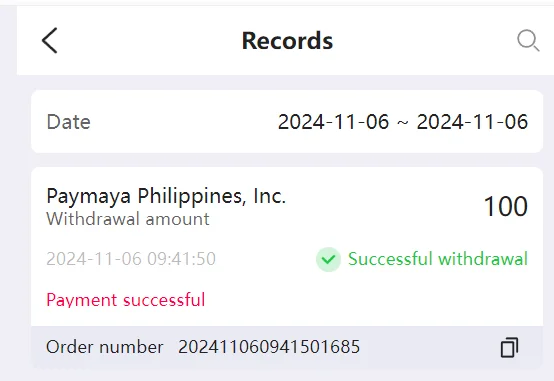The width and height of the screenshot is (554, 381).
Task: Click the withdrawal amount value 100
Action: (506, 206)
